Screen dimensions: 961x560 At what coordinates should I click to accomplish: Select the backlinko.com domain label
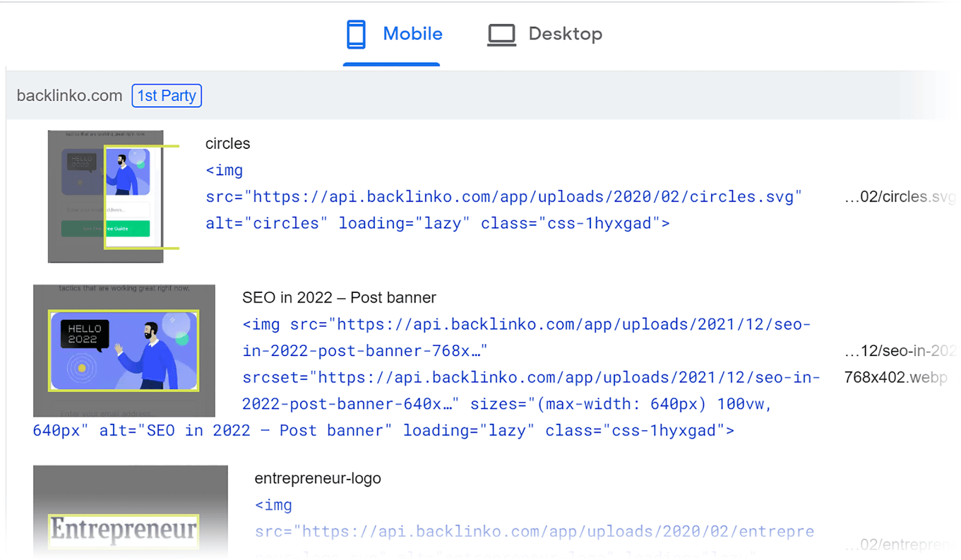coord(69,96)
